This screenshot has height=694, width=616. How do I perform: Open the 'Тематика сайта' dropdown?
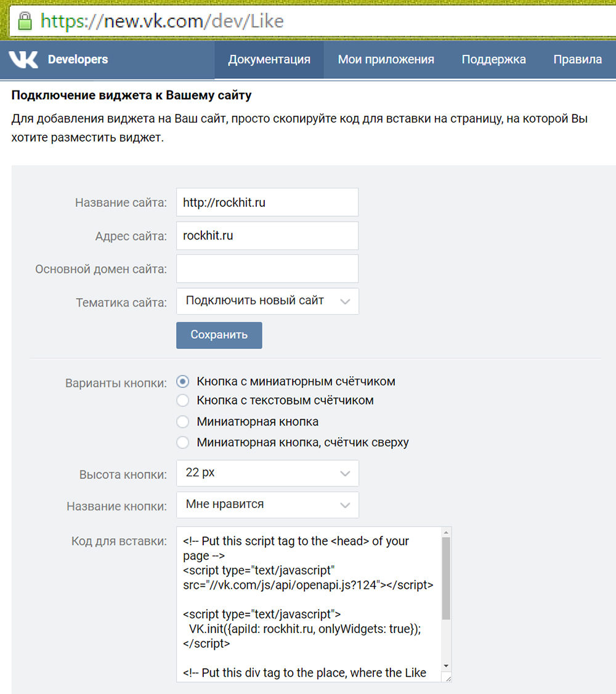[x=267, y=301]
